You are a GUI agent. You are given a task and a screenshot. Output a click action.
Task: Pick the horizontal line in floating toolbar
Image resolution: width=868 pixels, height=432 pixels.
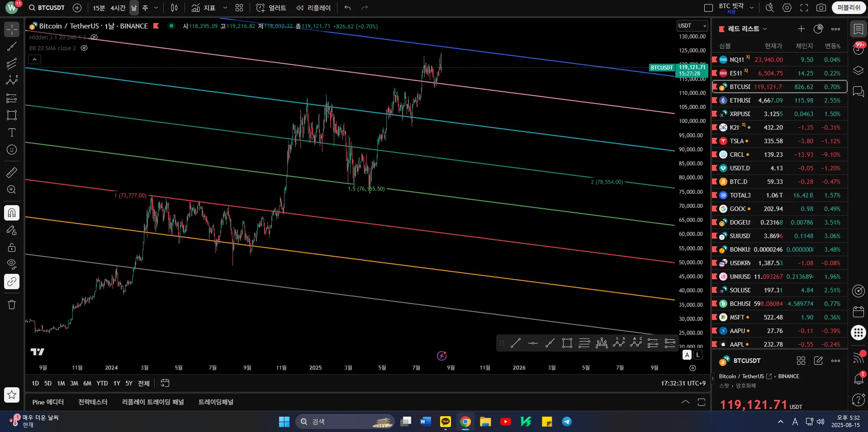[x=533, y=343]
